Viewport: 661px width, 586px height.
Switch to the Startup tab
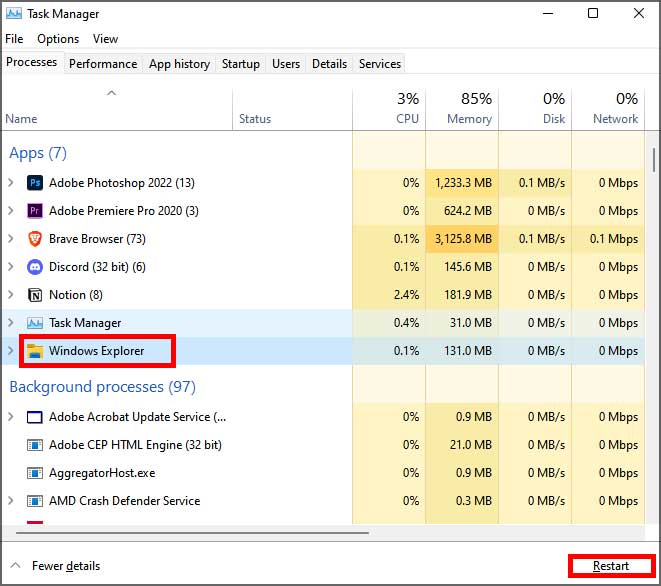tap(241, 64)
